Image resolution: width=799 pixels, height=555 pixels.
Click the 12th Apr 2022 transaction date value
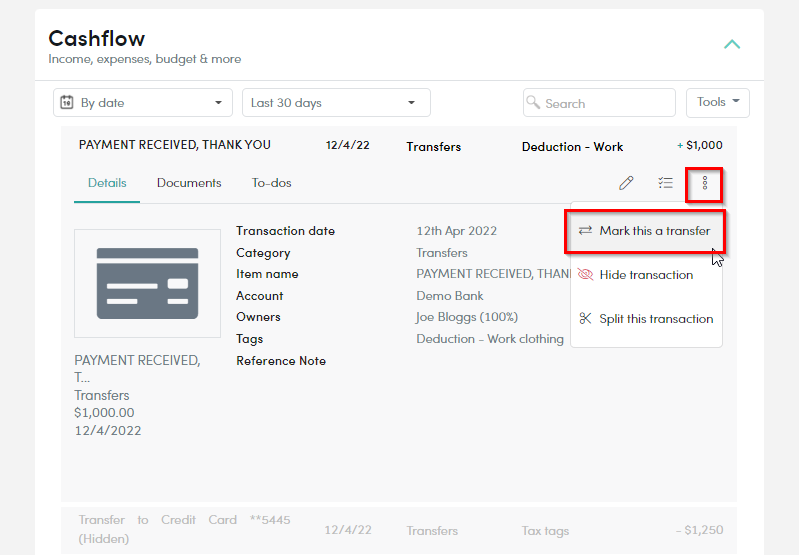pos(457,231)
